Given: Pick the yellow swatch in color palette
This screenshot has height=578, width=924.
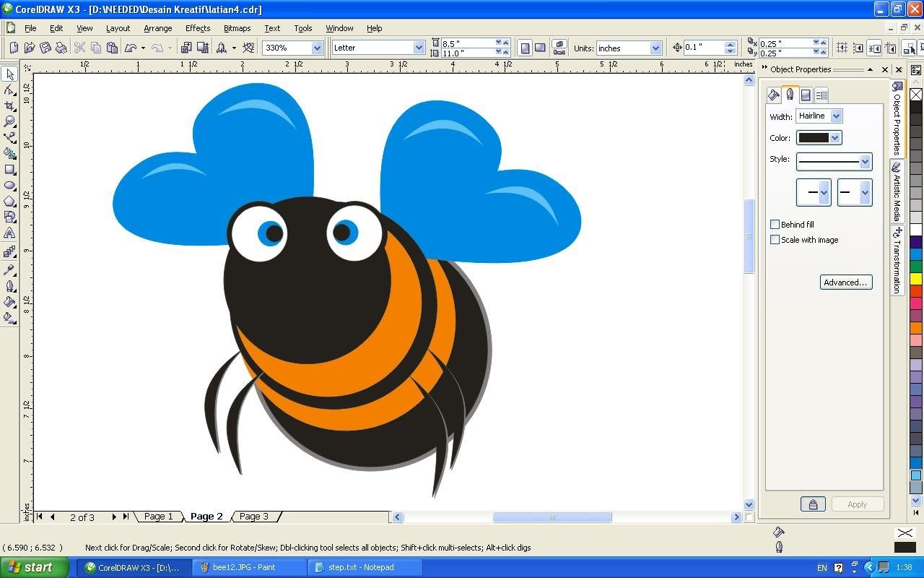Looking at the screenshot, I should pos(915,279).
